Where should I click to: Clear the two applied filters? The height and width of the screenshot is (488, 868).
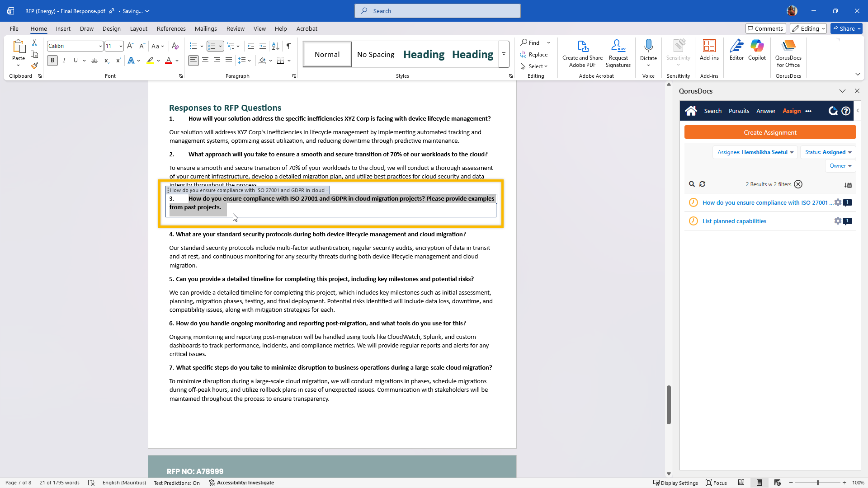pos(798,184)
